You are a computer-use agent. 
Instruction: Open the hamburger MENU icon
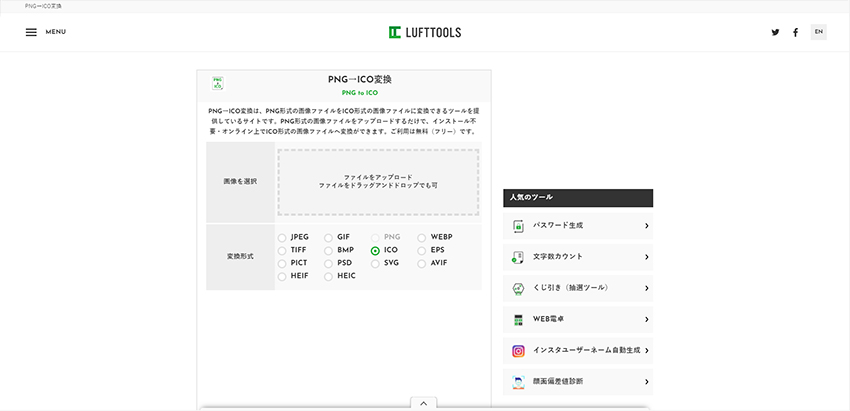[x=31, y=32]
